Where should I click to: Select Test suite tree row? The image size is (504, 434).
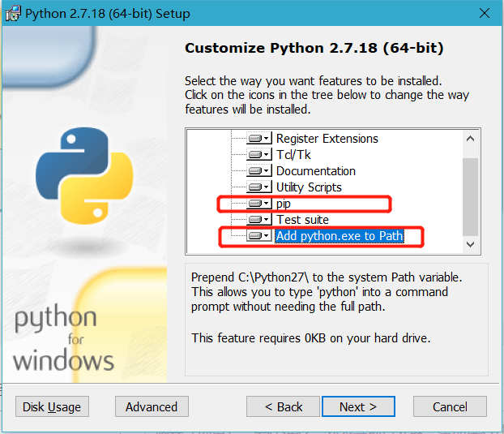(x=302, y=220)
